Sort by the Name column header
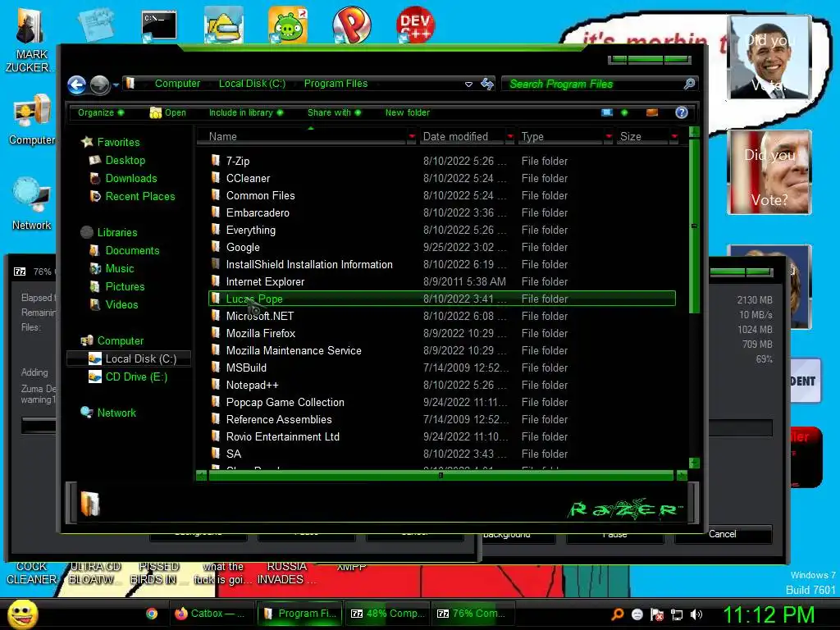 pos(303,137)
